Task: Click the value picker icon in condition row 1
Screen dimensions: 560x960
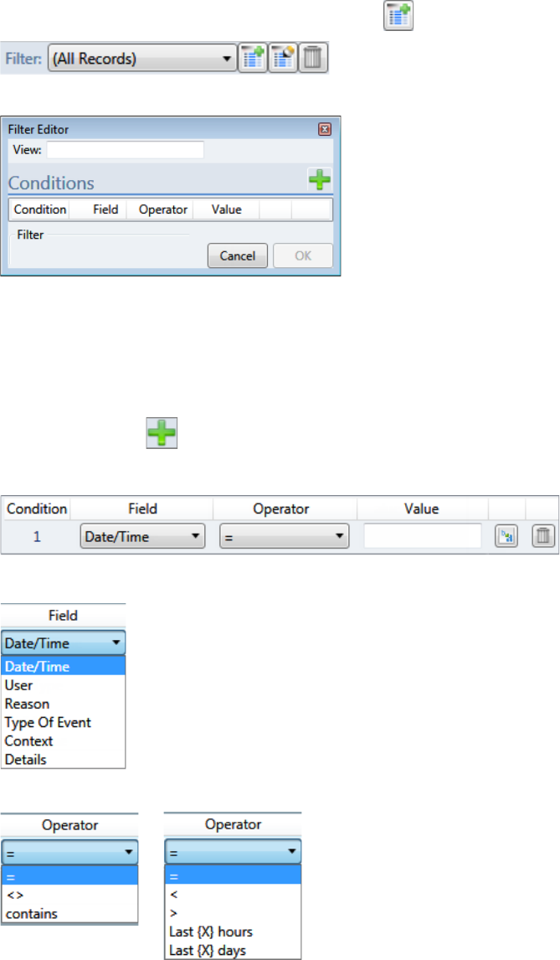Action: (x=506, y=536)
